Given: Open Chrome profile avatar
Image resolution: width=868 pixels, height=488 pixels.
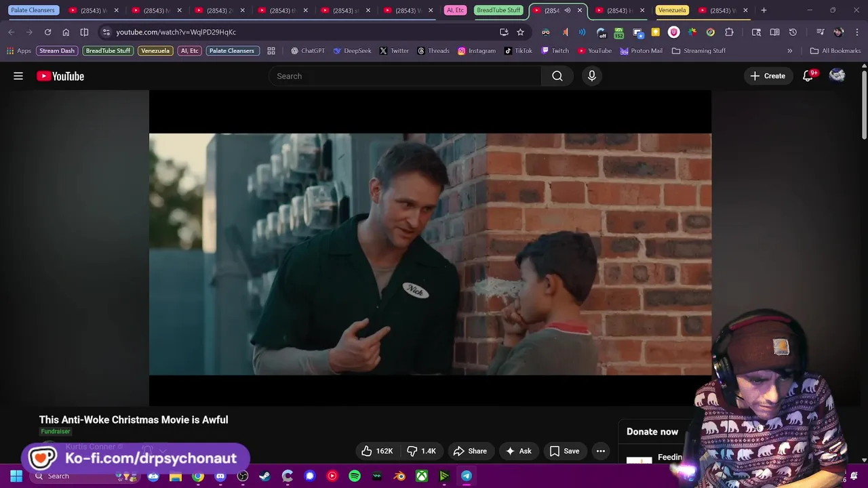Looking at the screenshot, I should point(839,32).
